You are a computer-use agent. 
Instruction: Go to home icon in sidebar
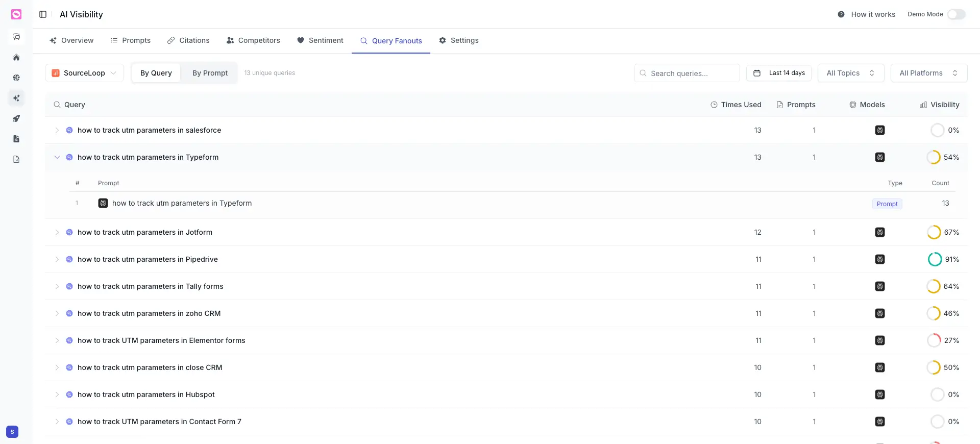(16, 57)
